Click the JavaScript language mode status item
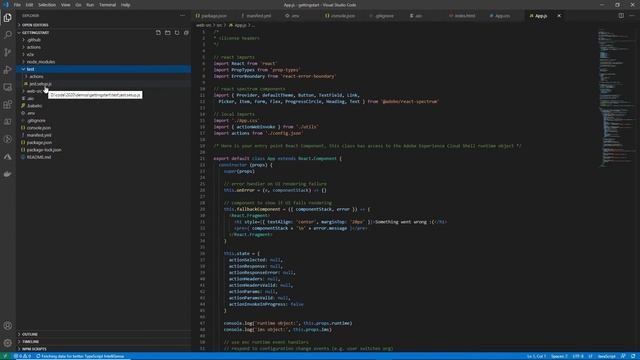The width and height of the screenshot is (640, 360). (607, 356)
